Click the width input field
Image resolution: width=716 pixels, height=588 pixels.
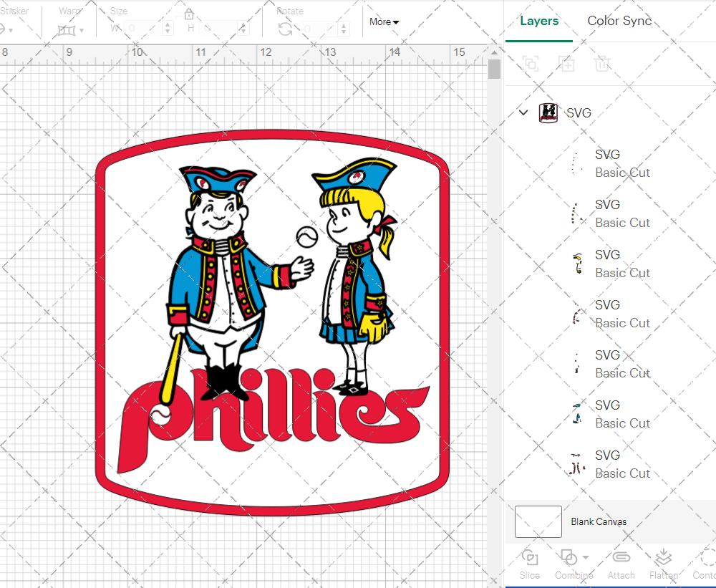[142, 29]
